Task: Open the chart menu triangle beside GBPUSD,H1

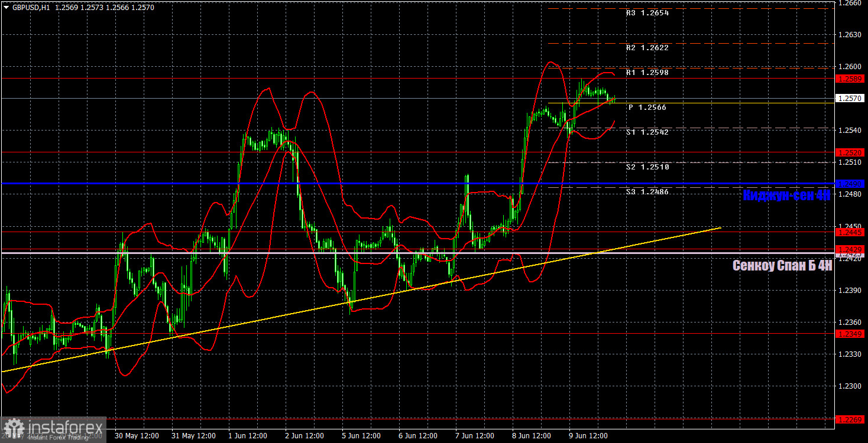Action: [x=6, y=7]
